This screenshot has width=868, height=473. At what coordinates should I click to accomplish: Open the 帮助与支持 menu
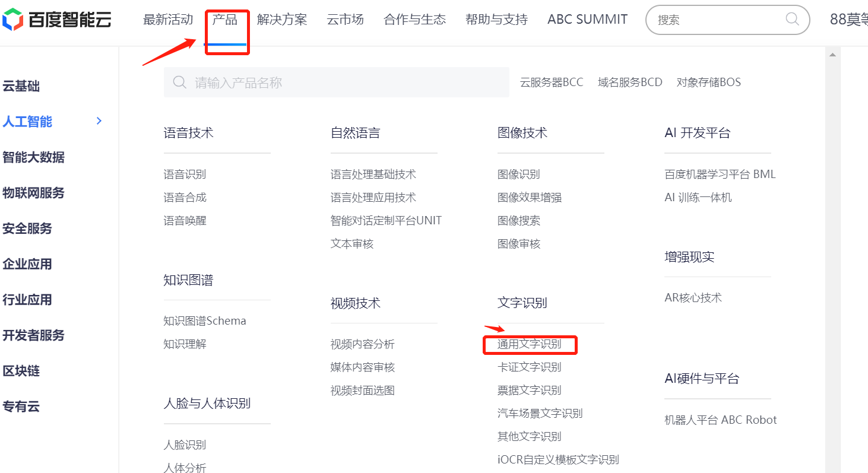click(x=496, y=20)
